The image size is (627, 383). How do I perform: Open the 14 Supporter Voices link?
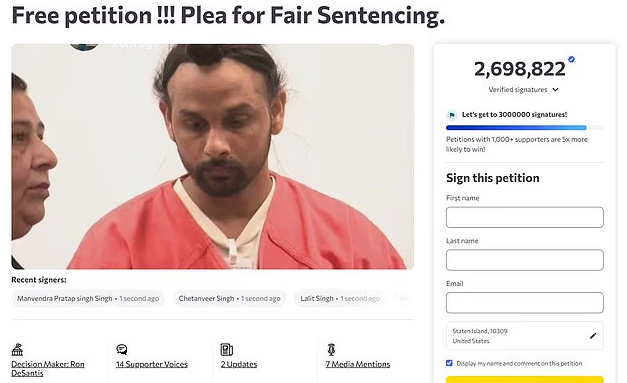click(x=152, y=364)
